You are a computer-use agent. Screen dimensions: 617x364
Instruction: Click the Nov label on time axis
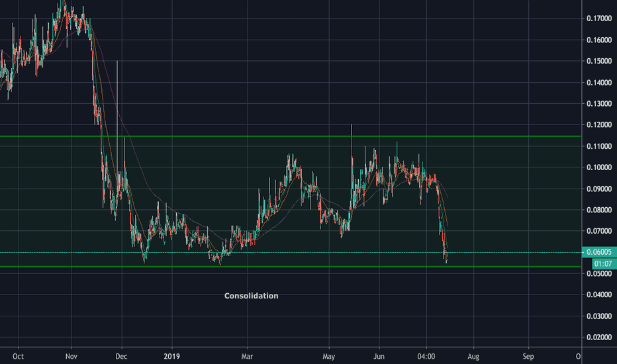click(x=71, y=357)
